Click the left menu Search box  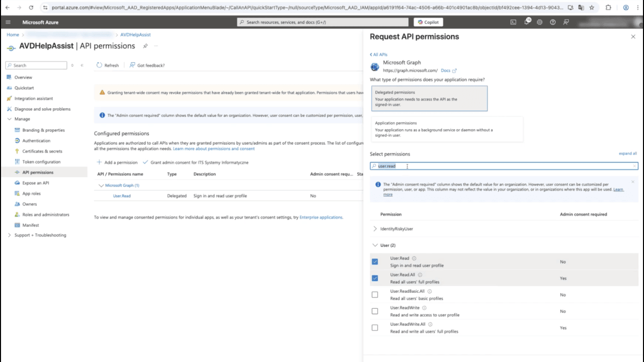point(36,65)
